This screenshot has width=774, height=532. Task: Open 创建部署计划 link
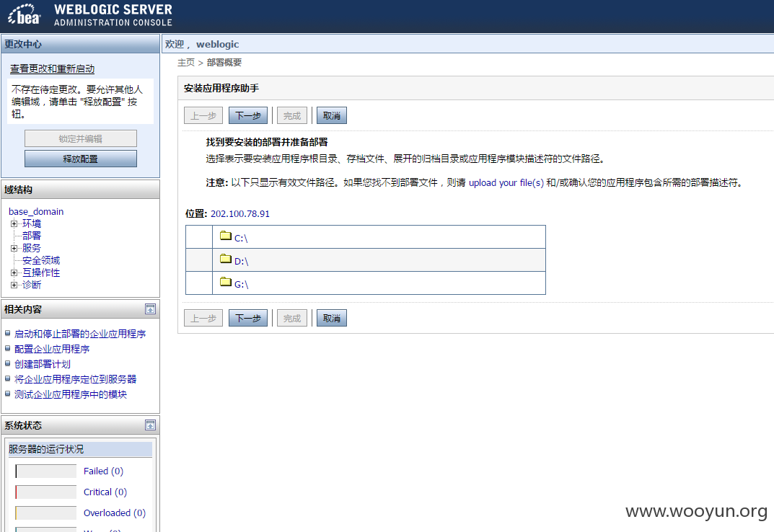click(x=43, y=364)
